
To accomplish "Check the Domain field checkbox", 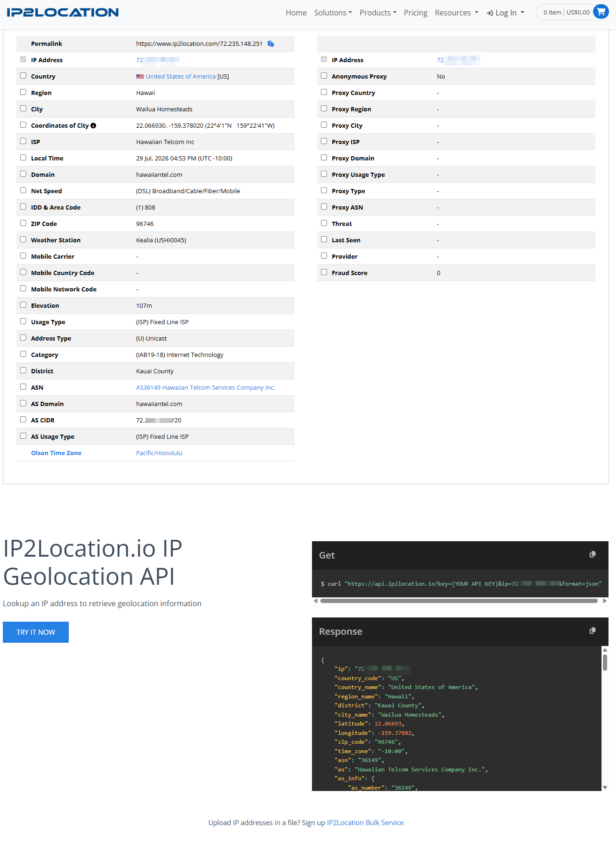I will coord(23,174).
